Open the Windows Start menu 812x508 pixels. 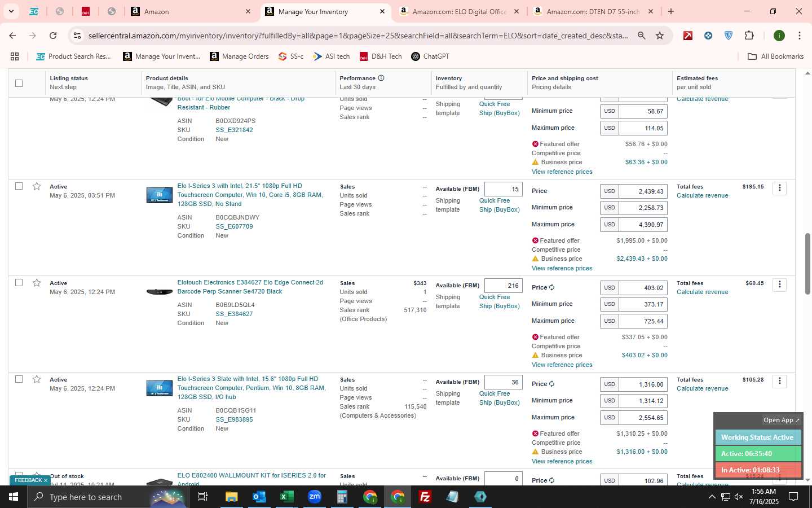(x=14, y=497)
